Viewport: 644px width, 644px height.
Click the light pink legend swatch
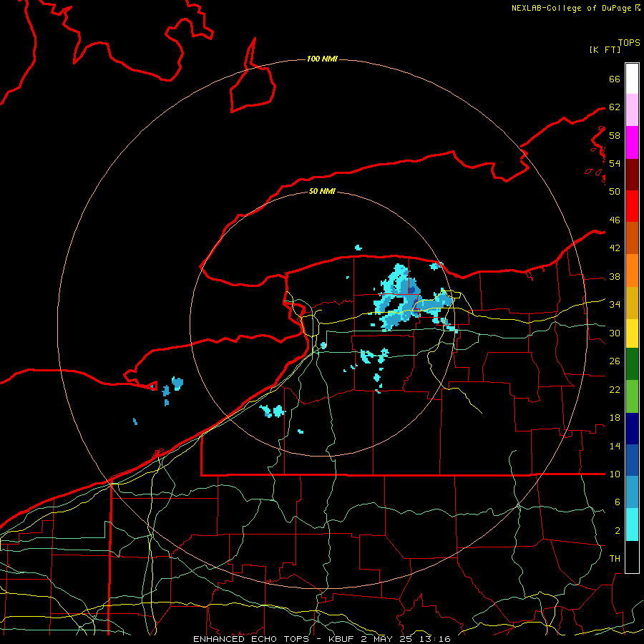632,110
